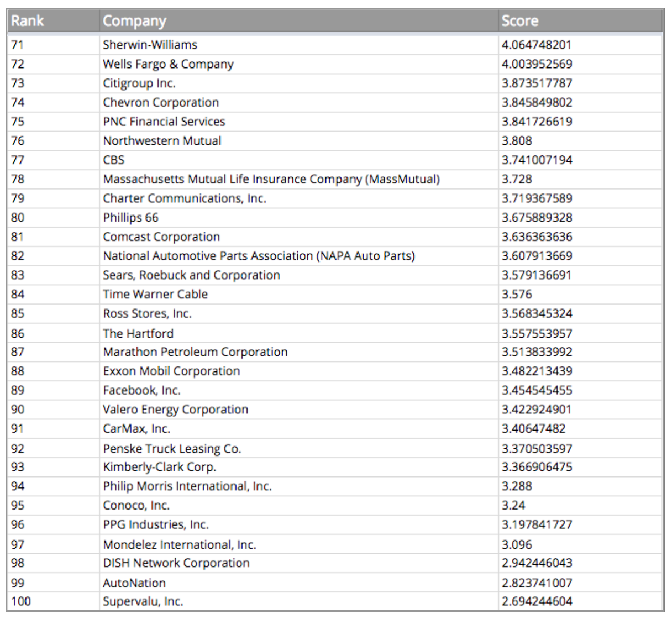This screenshot has width=672, height=619.
Task: Click the Citigroup Inc. cell
Action: [x=299, y=83]
